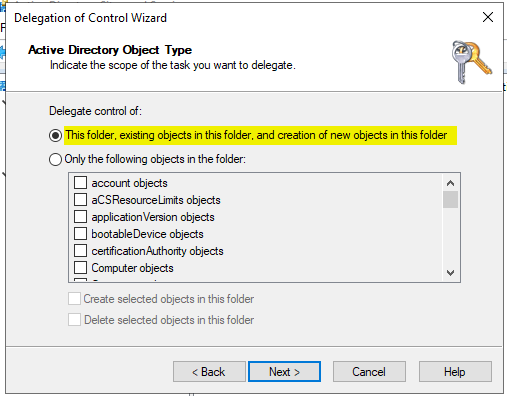507x396 pixels.
Task: Click the list scroll up arrow
Action: (450, 183)
